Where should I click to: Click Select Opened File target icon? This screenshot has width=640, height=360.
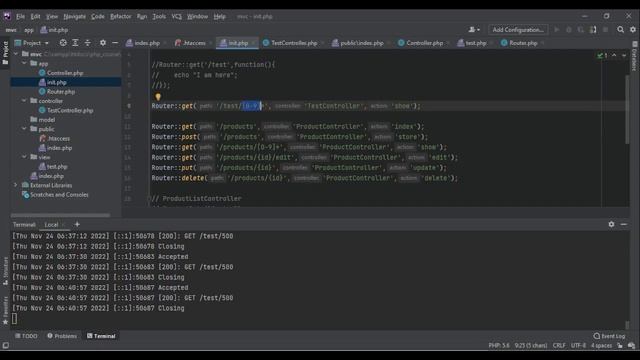[63, 43]
